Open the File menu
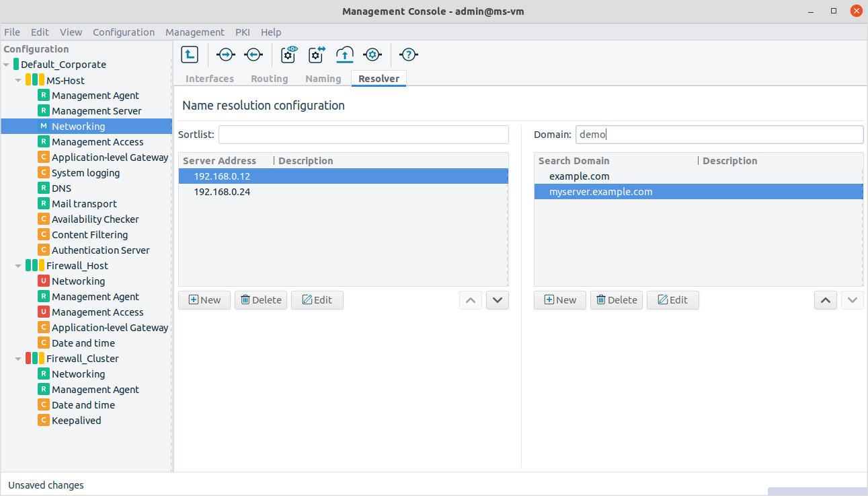The image size is (868, 496). (12, 32)
